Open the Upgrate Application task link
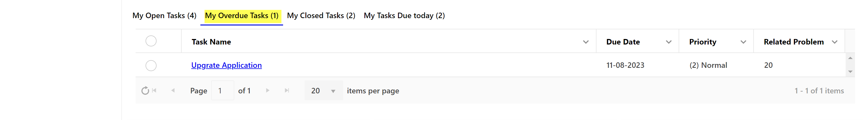The width and height of the screenshot is (868, 120). pos(226,65)
